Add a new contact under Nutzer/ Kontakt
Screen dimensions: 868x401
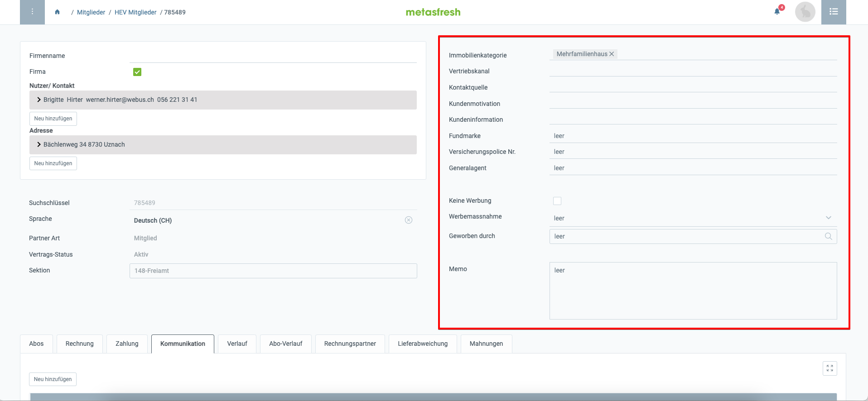tap(53, 119)
